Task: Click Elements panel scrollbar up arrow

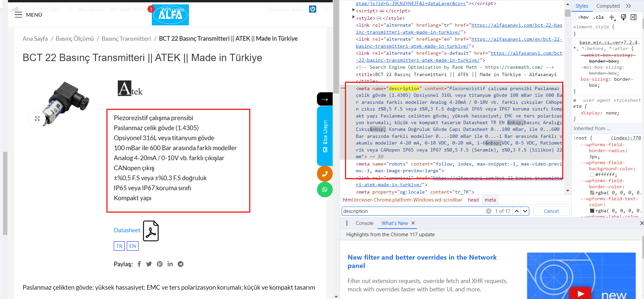Action: pos(568,4)
